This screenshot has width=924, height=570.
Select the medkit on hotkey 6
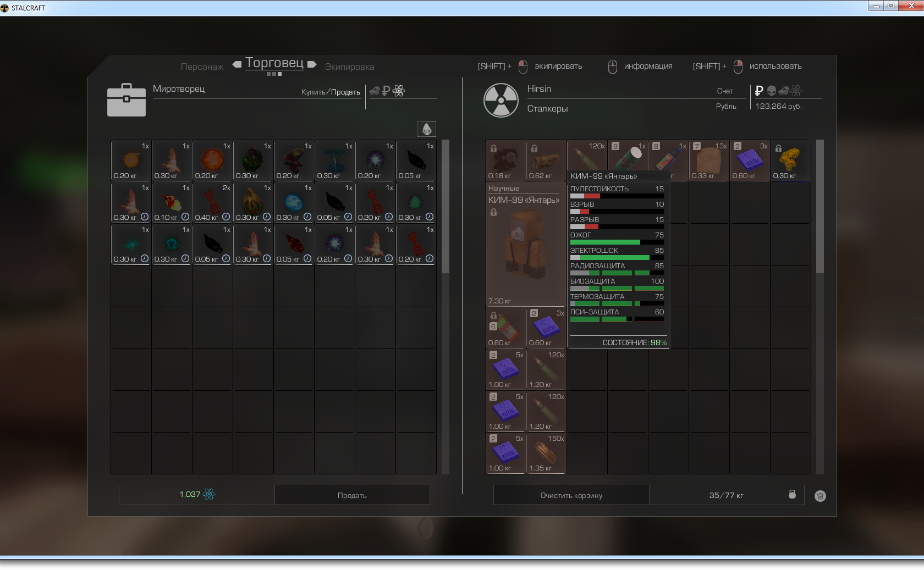[x=505, y=328]
